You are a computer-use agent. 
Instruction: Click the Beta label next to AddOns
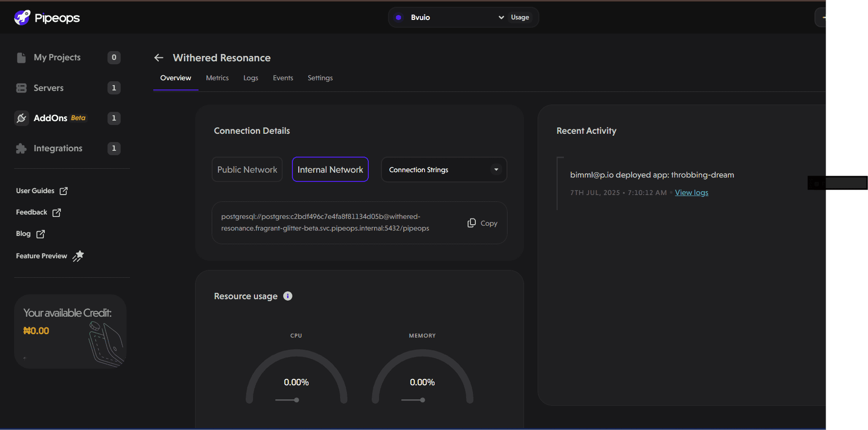(x=78, y=118)
